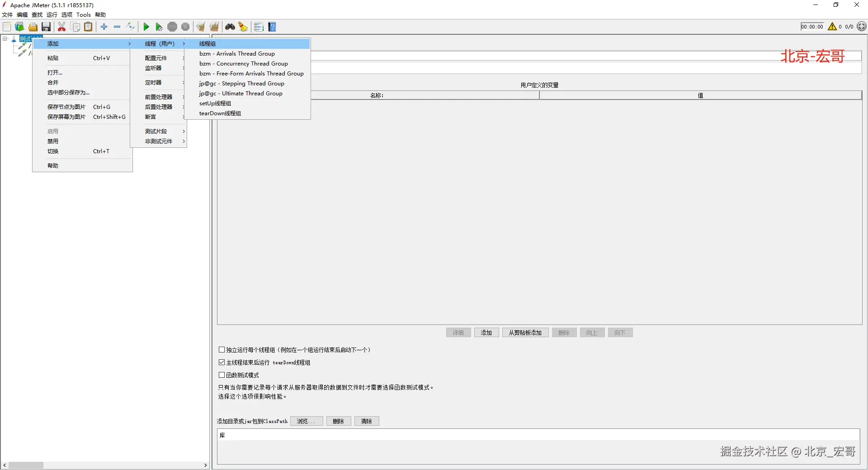Click the Cut scissors icon

62,27
